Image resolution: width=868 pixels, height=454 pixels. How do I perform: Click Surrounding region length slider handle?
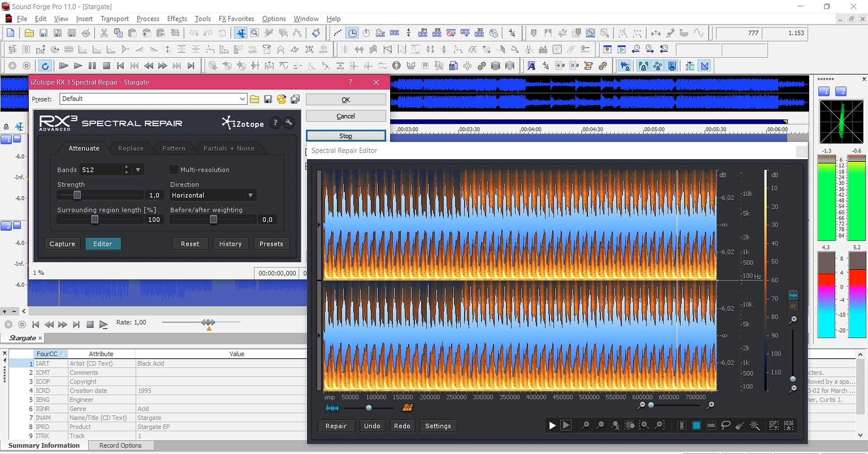pos(94,219)
